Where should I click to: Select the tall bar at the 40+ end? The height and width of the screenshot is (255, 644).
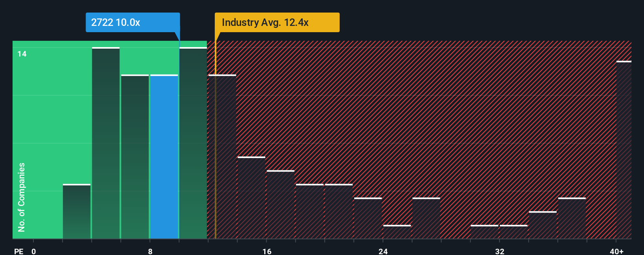(x=624, y=150)
